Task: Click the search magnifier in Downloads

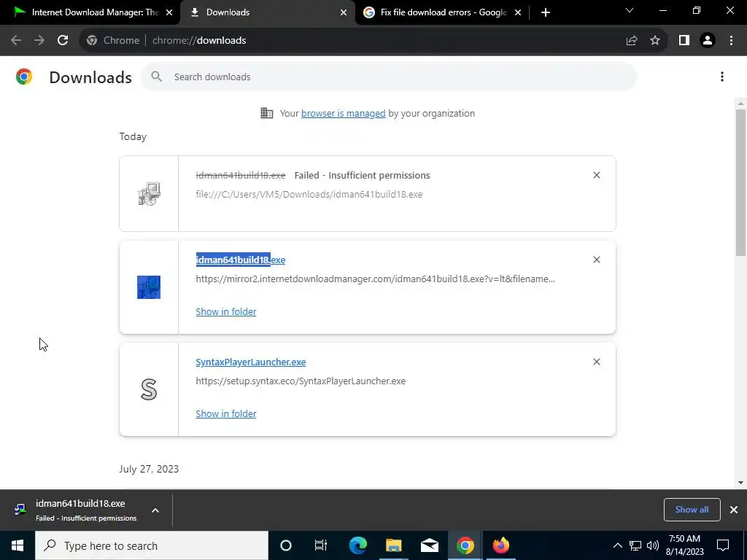Action: (156, 77)
